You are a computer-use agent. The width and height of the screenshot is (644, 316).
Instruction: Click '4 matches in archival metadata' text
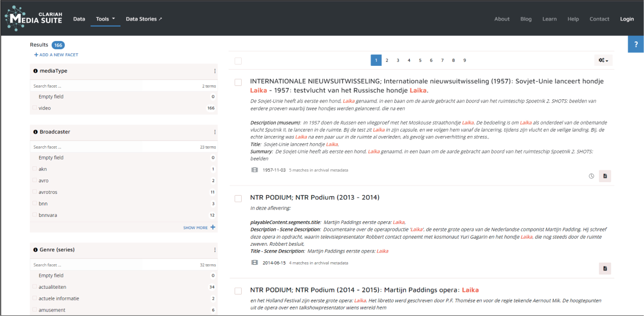[x=319, y=263]
